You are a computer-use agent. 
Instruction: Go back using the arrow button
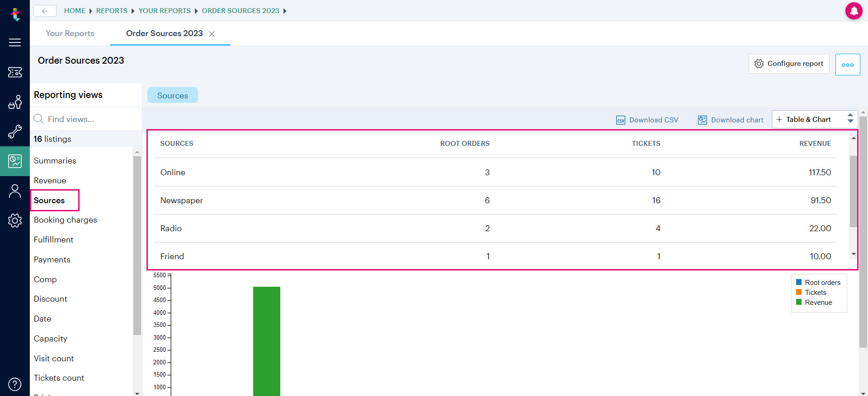(45, 11)
